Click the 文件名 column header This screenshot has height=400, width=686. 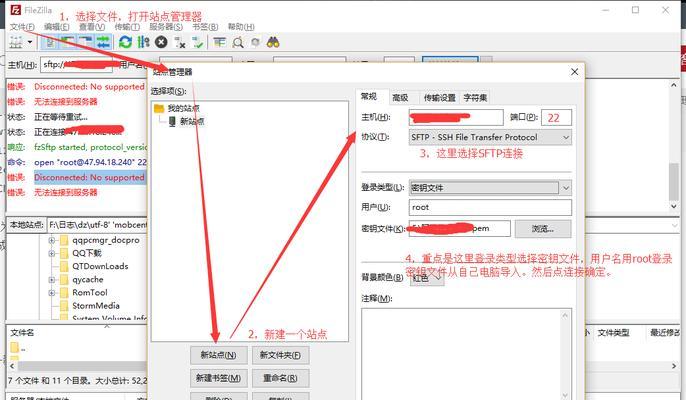(x=22, y=333)
